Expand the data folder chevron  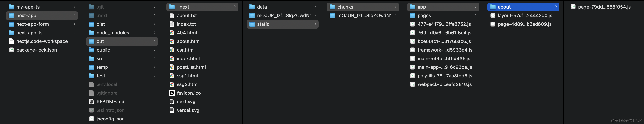point(315,7)
